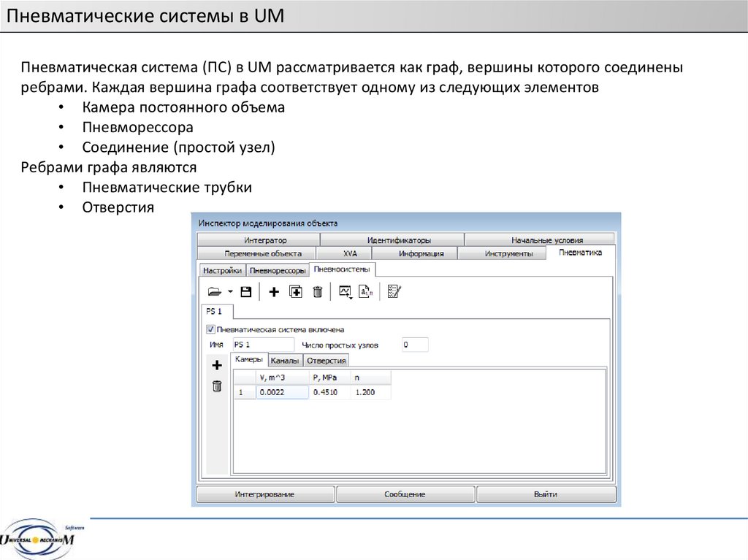Switch to the Каналы tab

[285, 361]
